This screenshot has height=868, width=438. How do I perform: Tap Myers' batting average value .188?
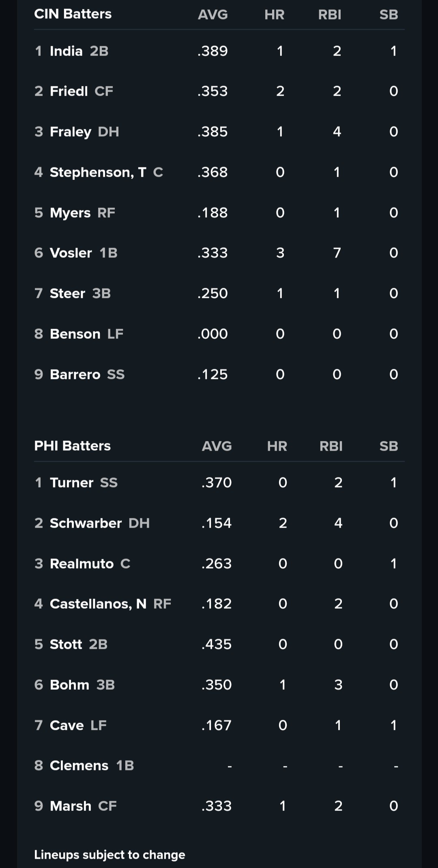[213, 213]
